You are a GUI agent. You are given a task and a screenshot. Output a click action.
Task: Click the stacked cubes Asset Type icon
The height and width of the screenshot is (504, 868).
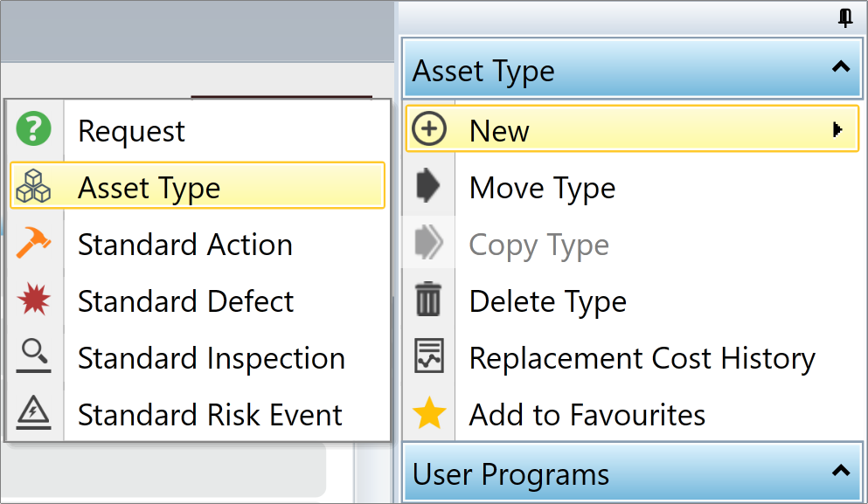click(x=33, y=186)
